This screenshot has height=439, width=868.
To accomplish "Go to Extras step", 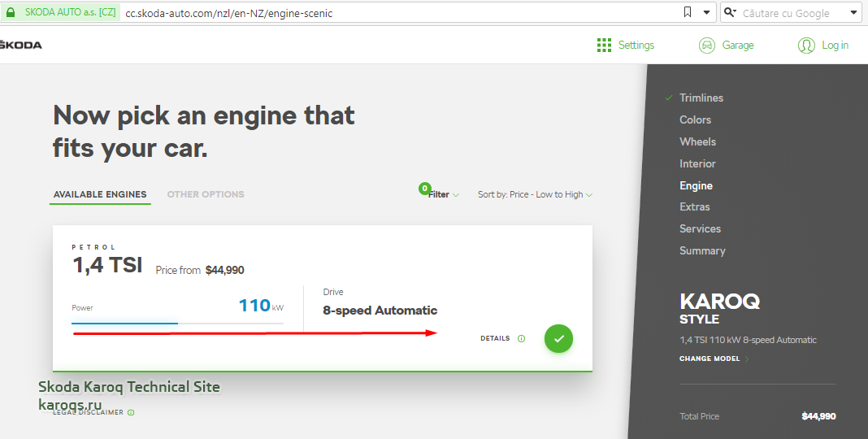I will tap(695, 207).
